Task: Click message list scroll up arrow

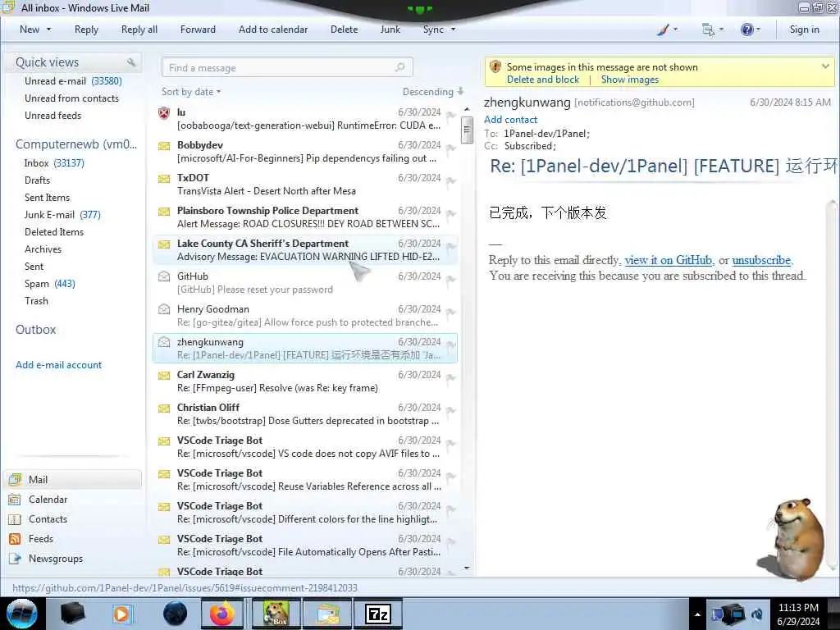Action: 467,110
